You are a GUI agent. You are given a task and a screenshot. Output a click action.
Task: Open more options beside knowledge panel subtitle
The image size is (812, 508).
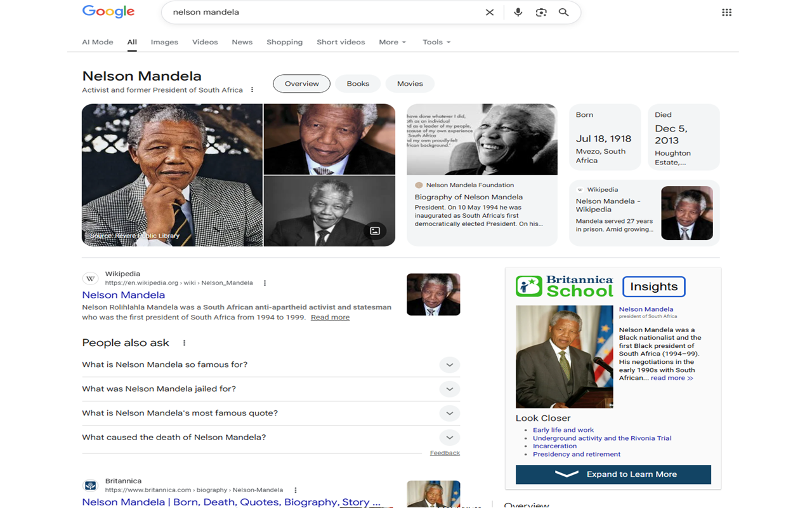(252, 90)
